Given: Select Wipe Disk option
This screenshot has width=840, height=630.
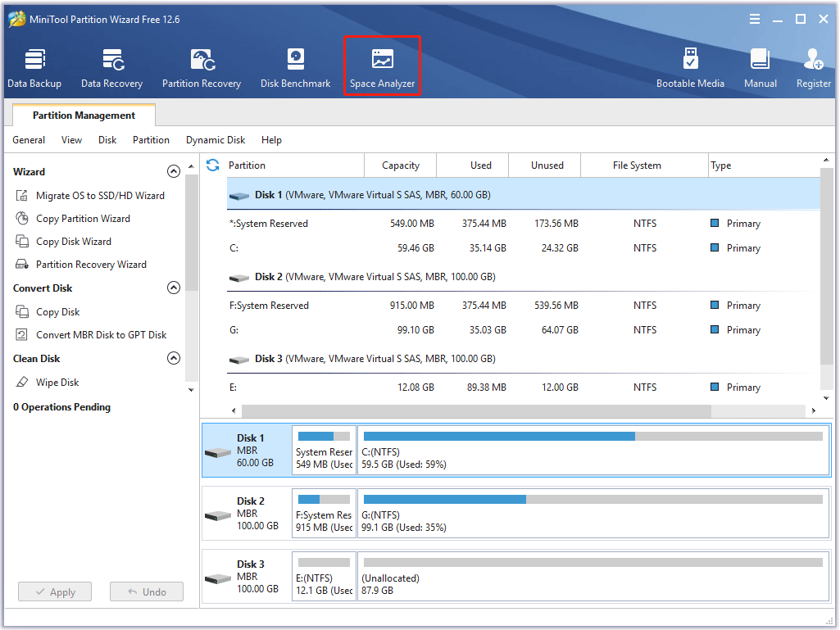Looking at the screenshot, I should pyautogui.click(x=57, y=383).
